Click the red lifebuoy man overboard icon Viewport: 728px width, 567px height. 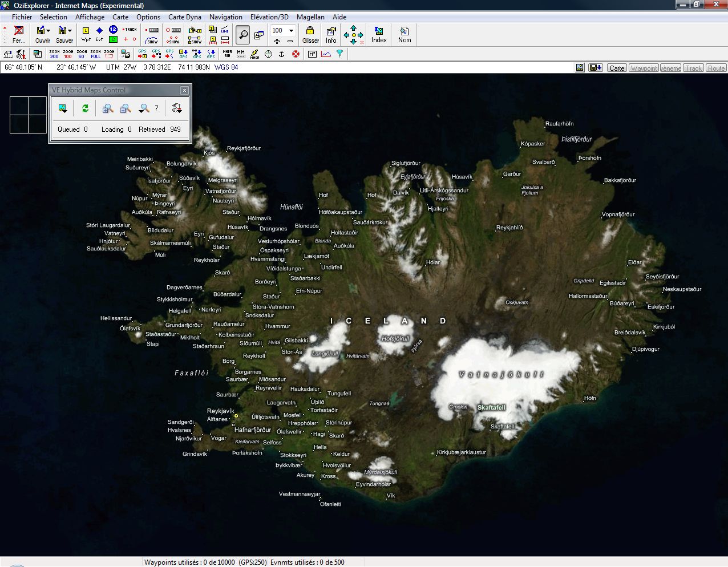click(x=296, y=54)
